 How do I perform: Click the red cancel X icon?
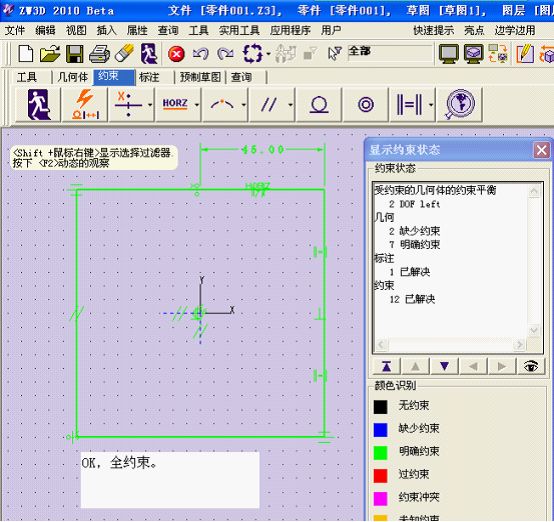[x=176, y=54]
